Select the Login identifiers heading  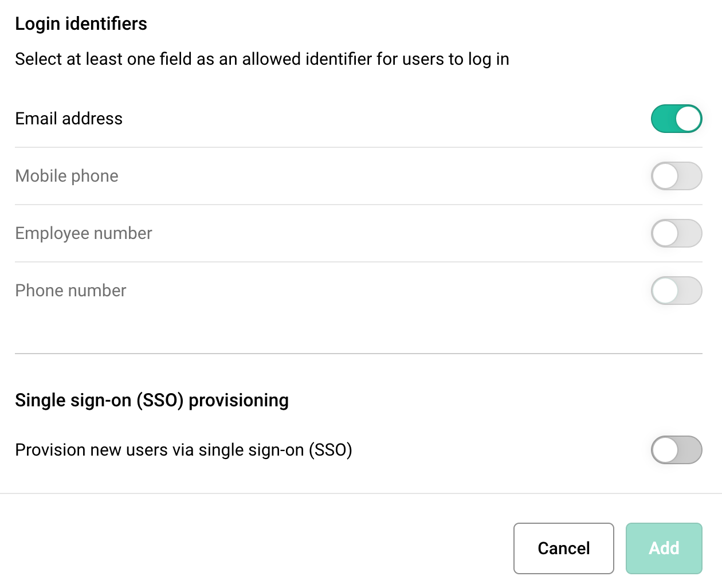pyautogui.click(x=81, y=23)
